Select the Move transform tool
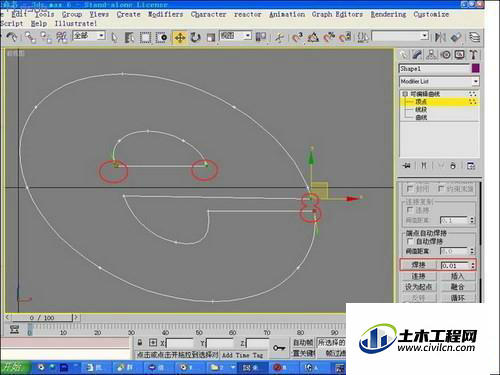Screen dimensions: 500x375 coord(180,38)
